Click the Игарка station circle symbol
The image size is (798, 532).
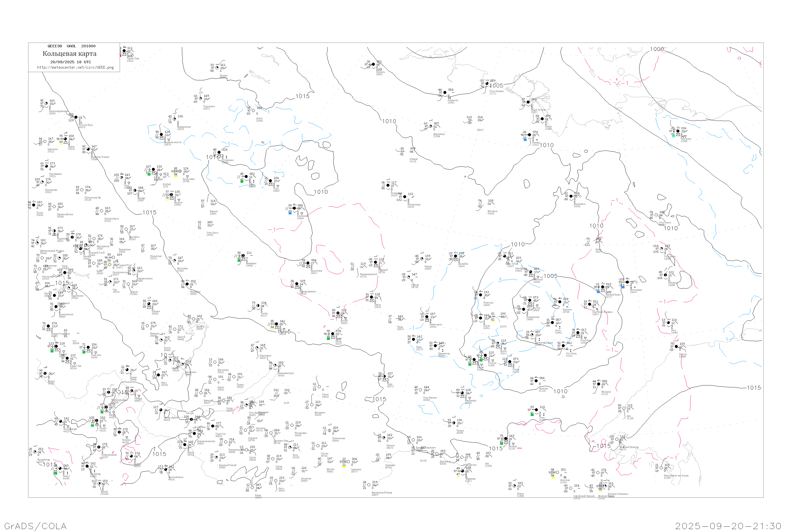tap(217, 68)
